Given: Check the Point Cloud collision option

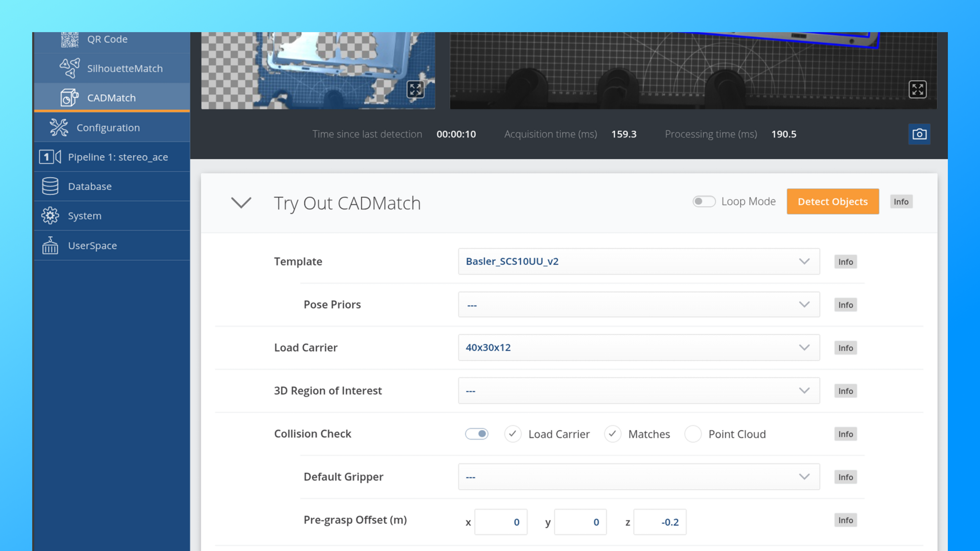Looking at the screenshot, I should tap(693, 434).
